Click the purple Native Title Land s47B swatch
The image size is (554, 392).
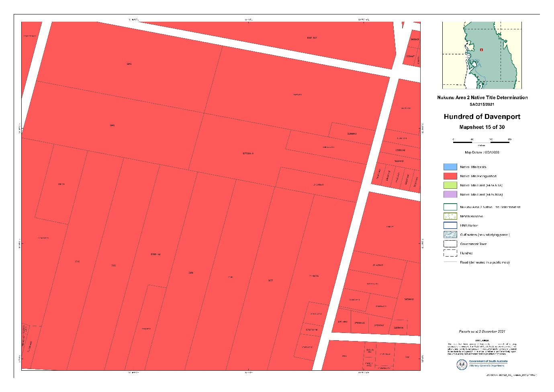coord(450,194)
